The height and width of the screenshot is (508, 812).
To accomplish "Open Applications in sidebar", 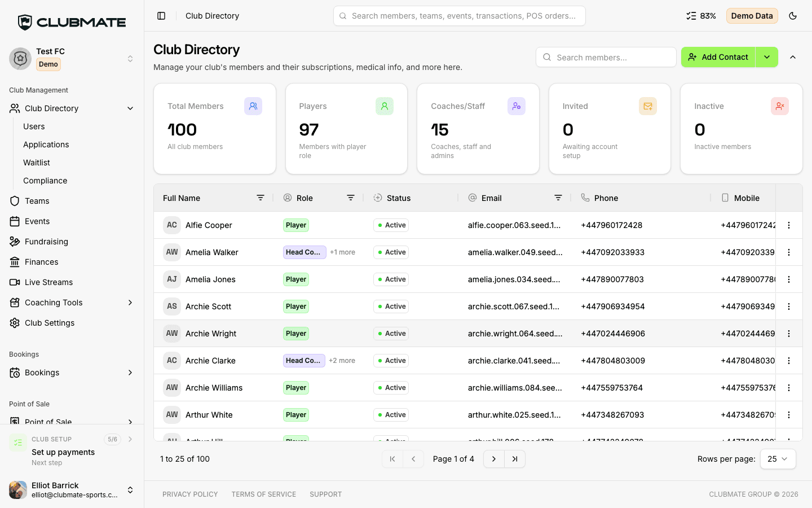I will pos(46,144).
